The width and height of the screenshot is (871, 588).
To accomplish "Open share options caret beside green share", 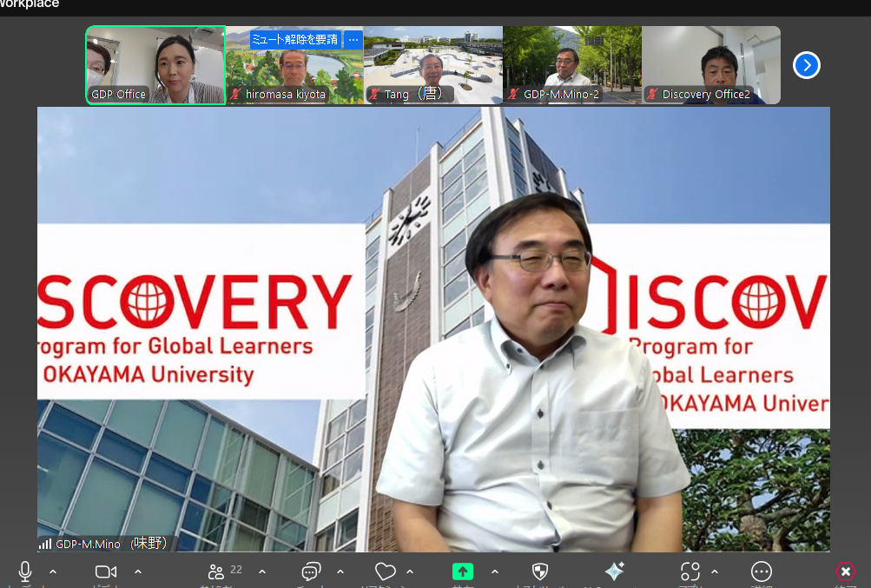I will 495,571.
